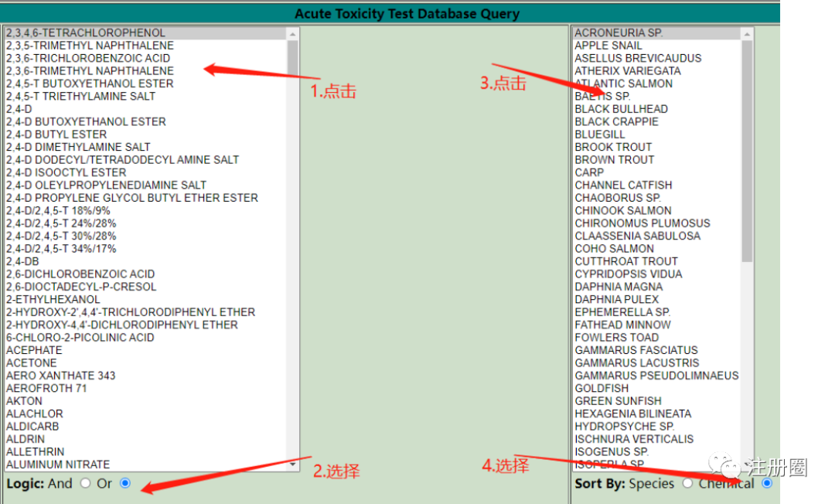
Task: Select 2,3,6-TRIMETHYL NAPHTHALENE entry
Action: (145, 71)
